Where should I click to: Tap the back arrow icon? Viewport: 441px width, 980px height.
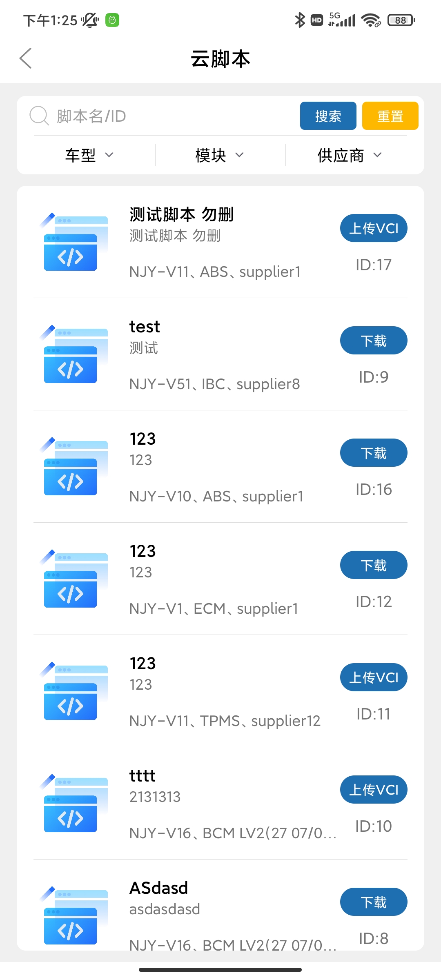click(x=25, y=58)
